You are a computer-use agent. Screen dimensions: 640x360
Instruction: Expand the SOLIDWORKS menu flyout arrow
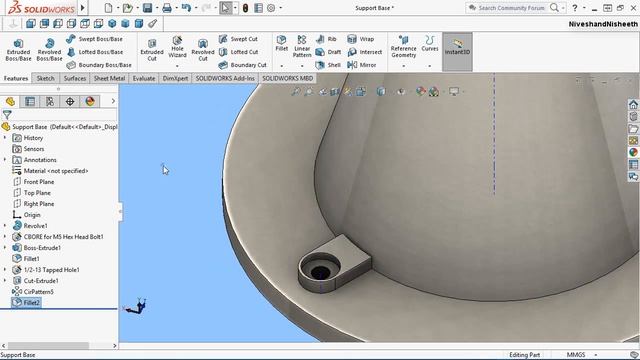coord(82,8)
